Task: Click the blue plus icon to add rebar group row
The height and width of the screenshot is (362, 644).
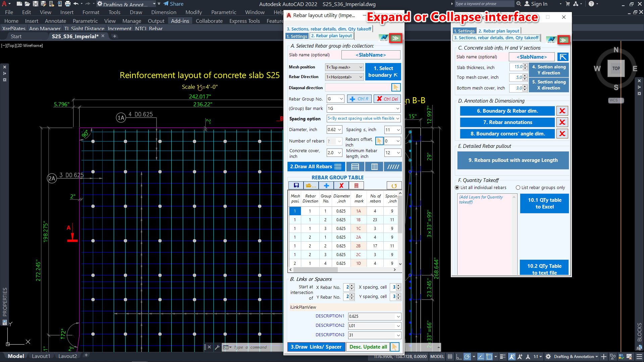Action: tap(326, 186)
